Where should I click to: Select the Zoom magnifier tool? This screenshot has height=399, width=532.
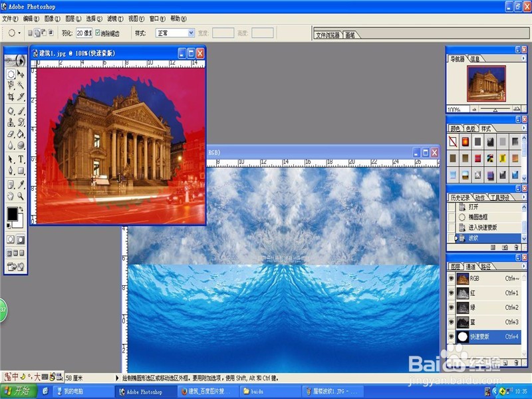pos(21,196)
